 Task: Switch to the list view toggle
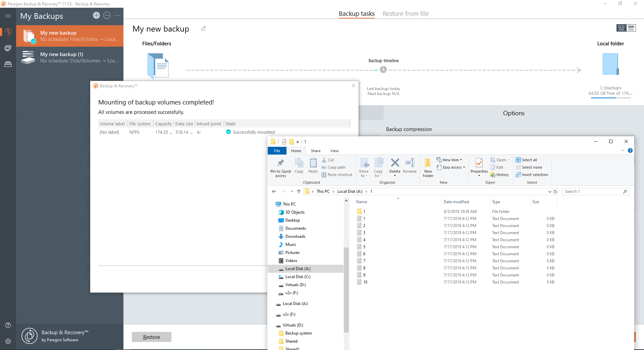pos(631,28)
